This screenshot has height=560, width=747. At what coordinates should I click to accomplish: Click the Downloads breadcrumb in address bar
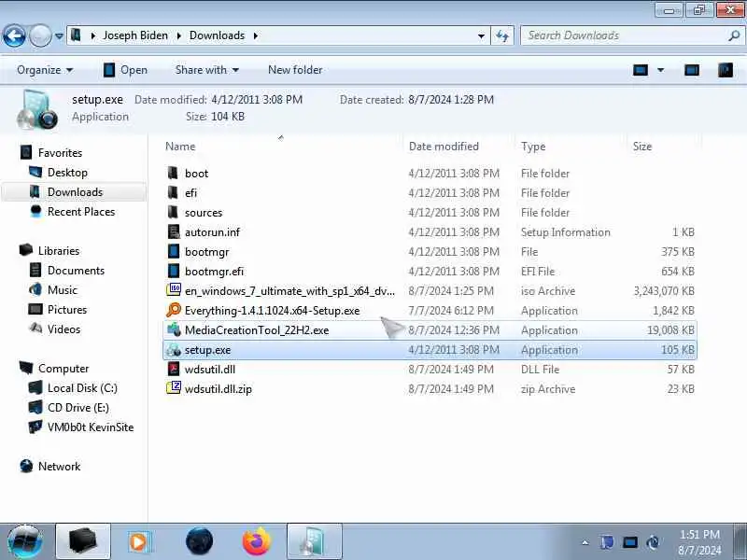217,35
